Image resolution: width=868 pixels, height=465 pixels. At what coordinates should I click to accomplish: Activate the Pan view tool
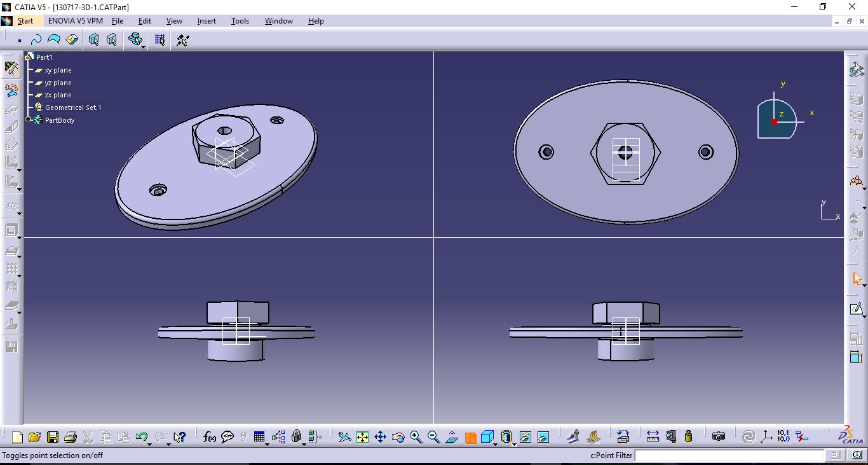pyautogui.click(x=380, y=437)
